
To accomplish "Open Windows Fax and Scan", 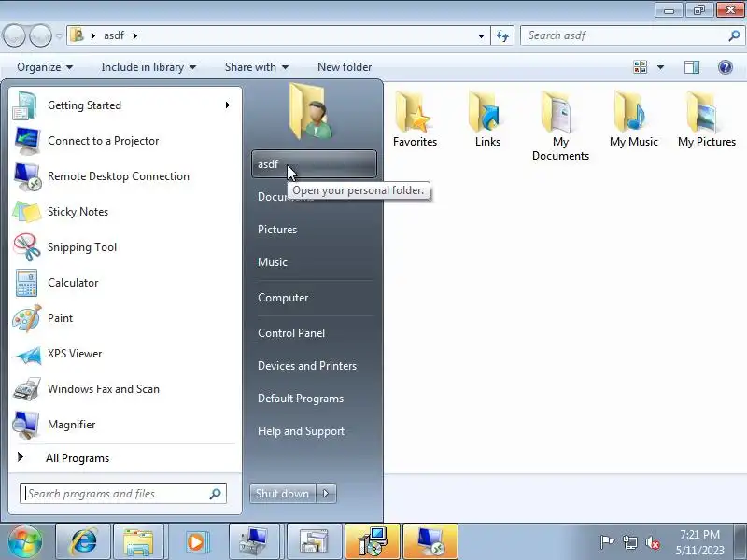I will [x=125, y=389].
